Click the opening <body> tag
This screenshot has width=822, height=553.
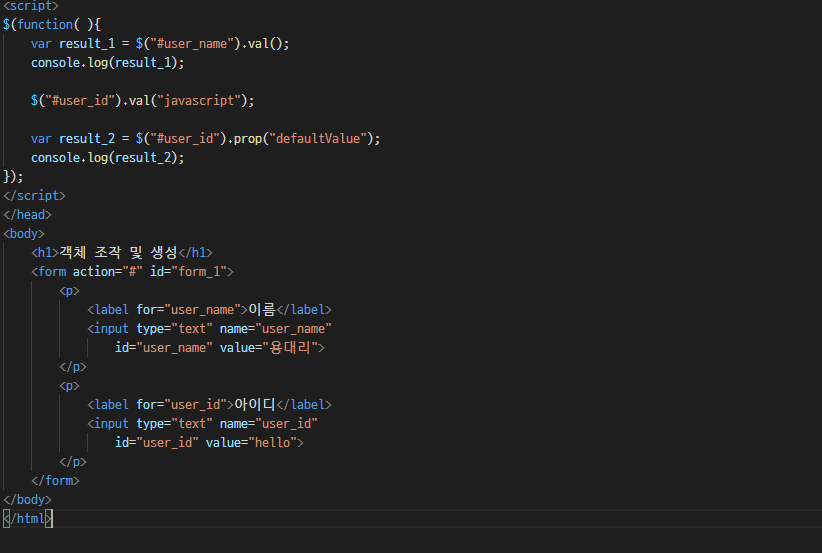pos(24,234)
